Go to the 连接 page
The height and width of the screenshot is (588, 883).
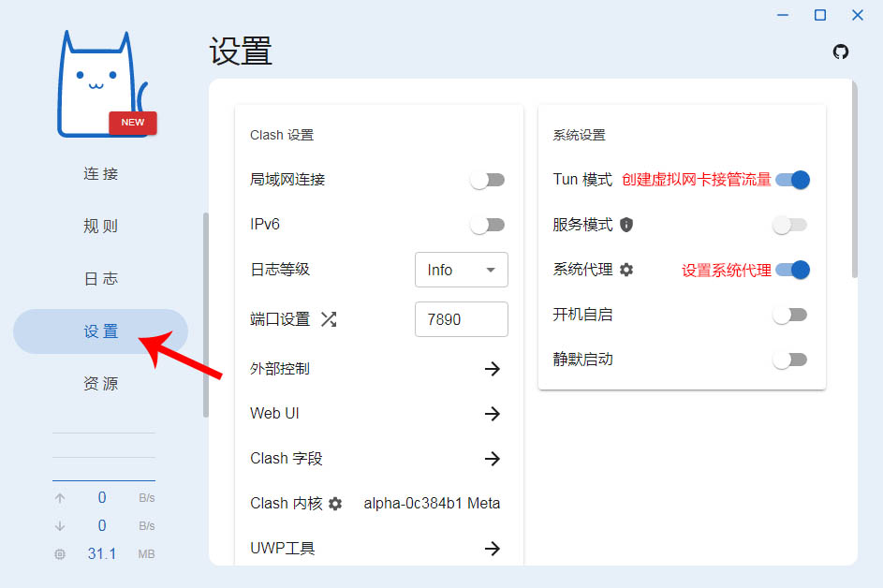[x=100, y=174]
